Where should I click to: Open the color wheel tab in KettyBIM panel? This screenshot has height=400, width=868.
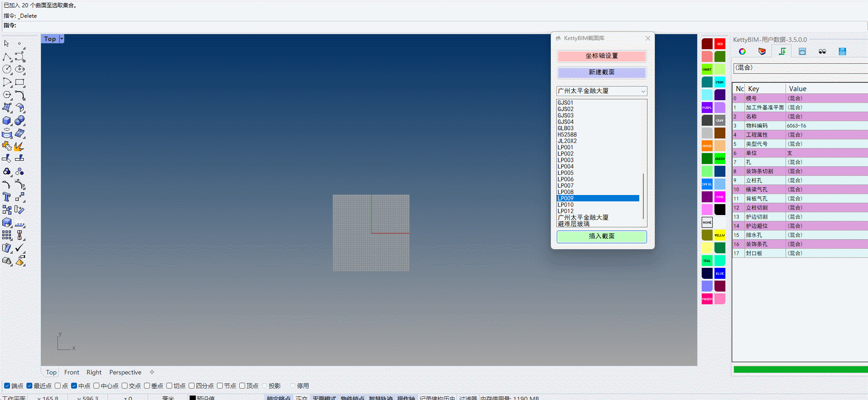tap(742, 51)
